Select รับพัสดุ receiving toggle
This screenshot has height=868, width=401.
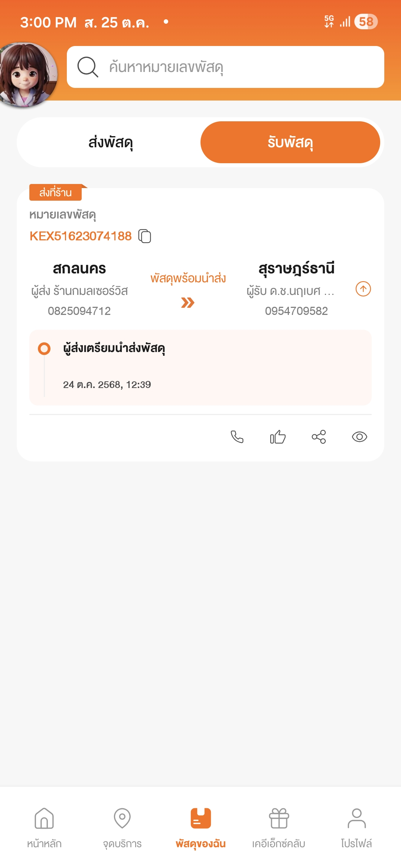(290, 142)
